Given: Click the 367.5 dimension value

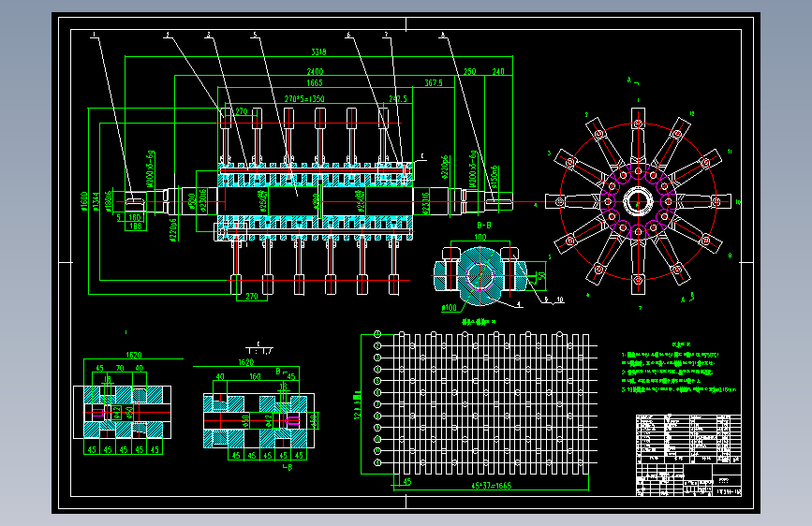Looking at the screenshot, I should pyautogui.click(x=434, y=83).
